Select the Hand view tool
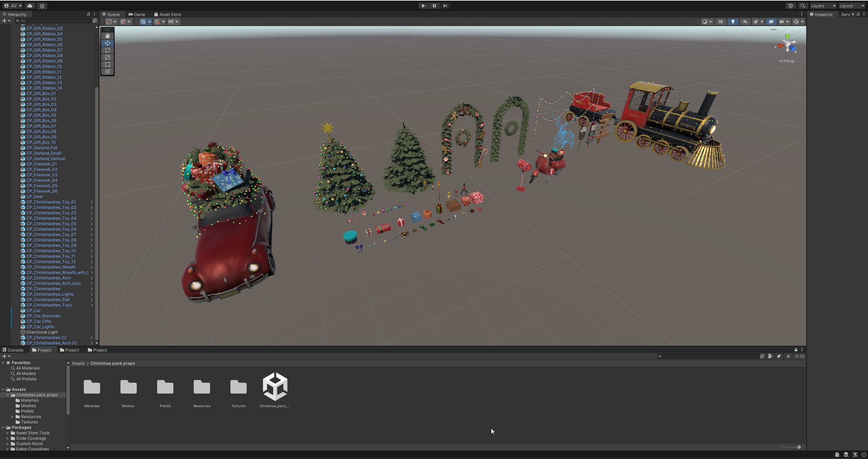Image resolution: width=868 pixels, height=459 pixels. coord(108,36)
